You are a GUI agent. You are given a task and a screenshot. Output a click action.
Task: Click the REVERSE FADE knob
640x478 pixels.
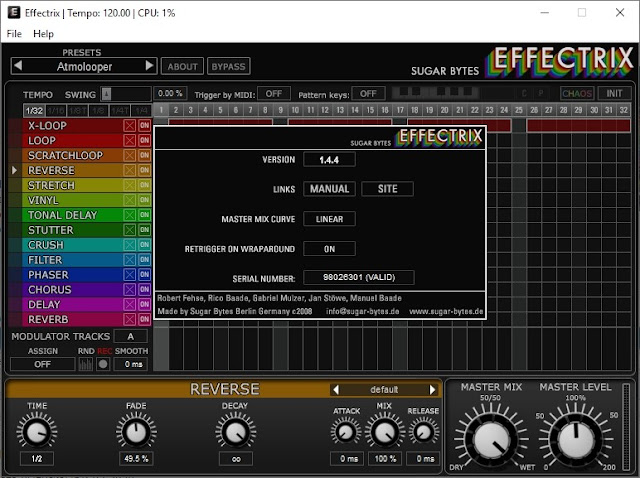(x=136, y=431)
